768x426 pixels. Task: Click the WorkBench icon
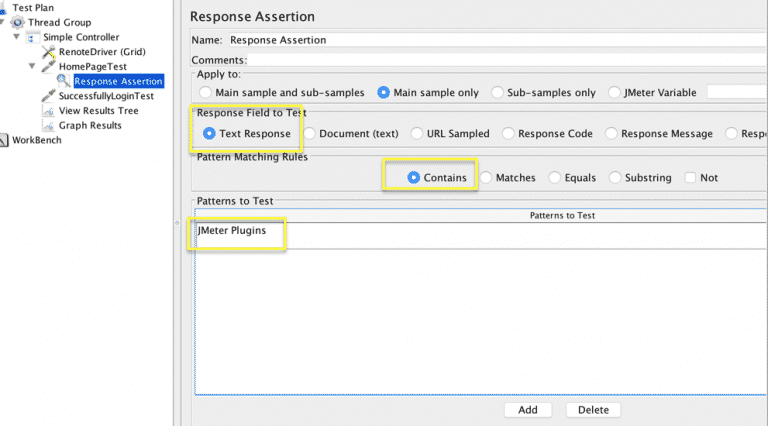4,141
